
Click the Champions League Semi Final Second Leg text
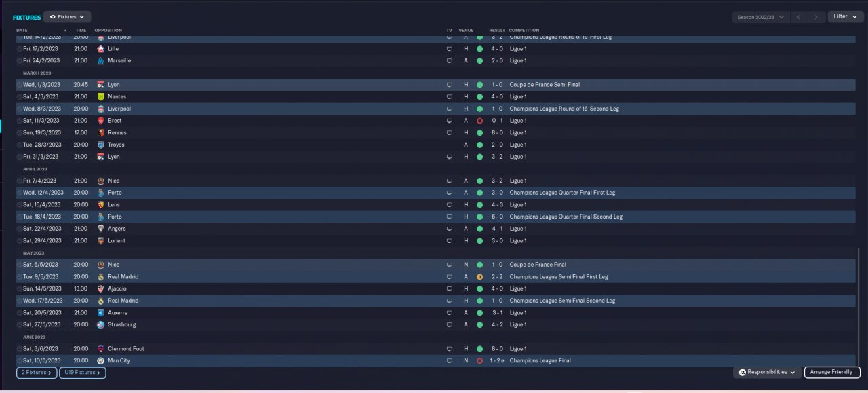pyautogui.click(x=562, y=301)
